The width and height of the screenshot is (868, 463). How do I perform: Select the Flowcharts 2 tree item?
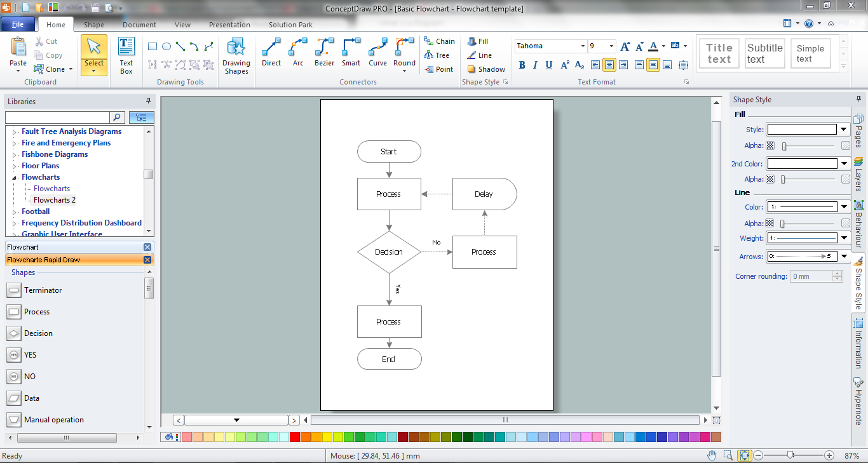(x=55, y=200)
